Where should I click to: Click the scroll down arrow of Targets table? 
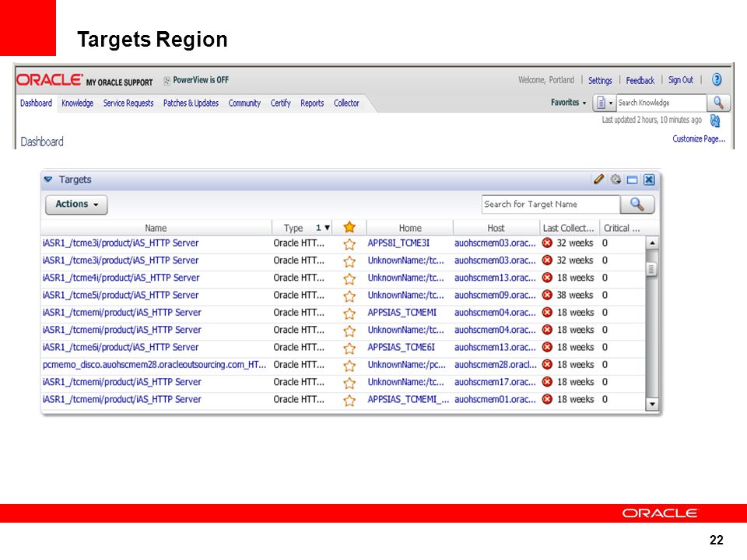point(652,404)
